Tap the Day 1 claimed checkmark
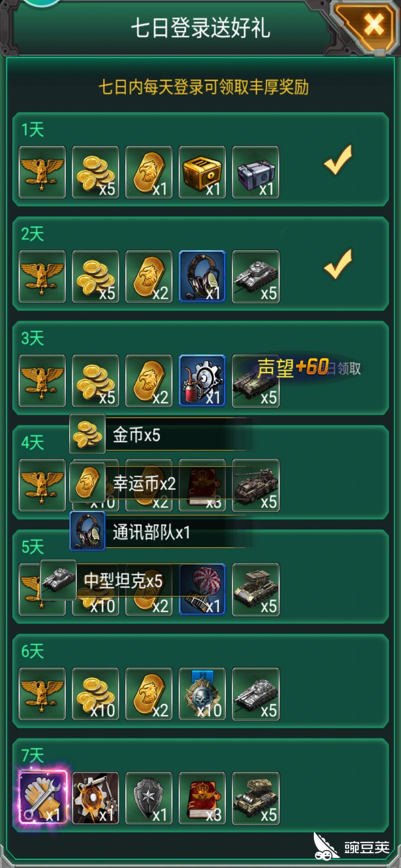Image resolution: width=401 pixels, height=868 pixels. 338,160
